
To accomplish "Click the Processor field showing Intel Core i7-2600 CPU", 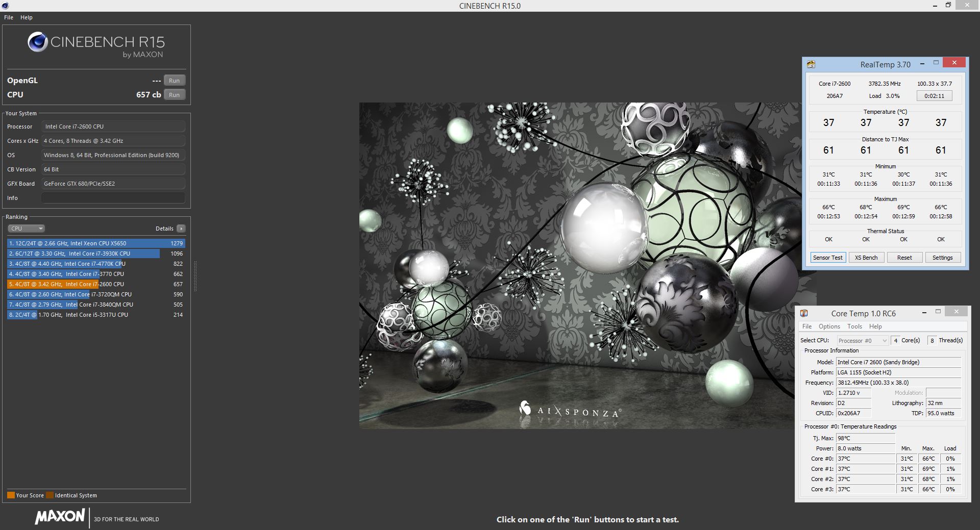I will 113,127.
